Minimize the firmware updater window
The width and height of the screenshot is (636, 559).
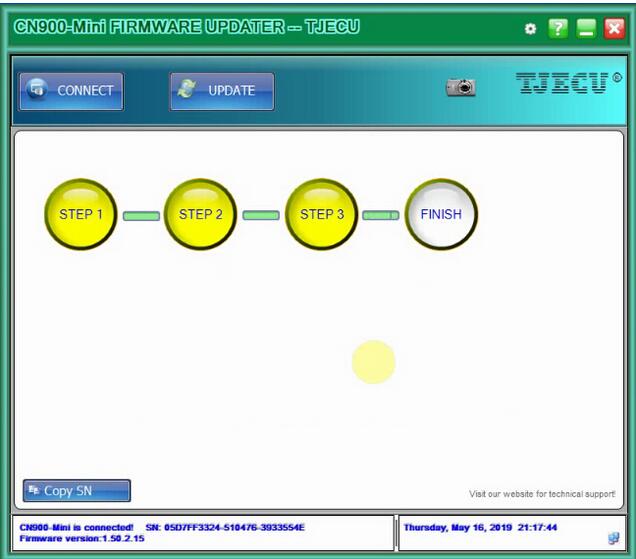(x=586, y=29)
